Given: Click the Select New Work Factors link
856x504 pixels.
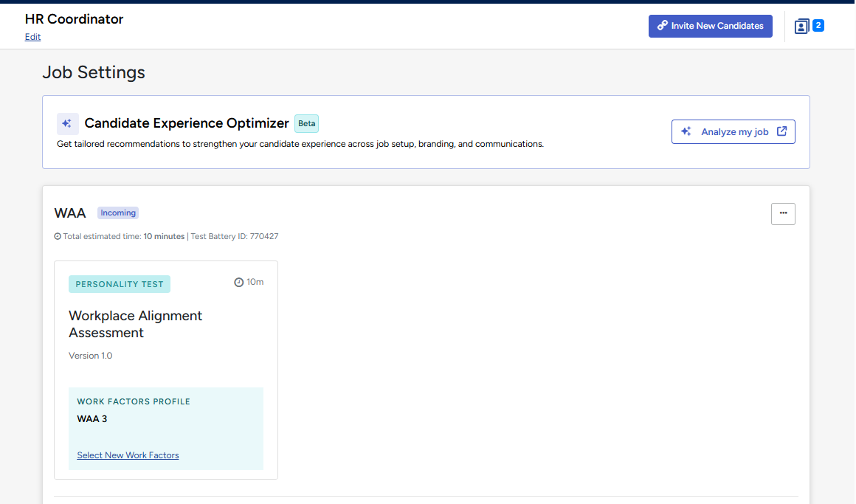Looking at the screenshot, I should [x=128, y=455].
